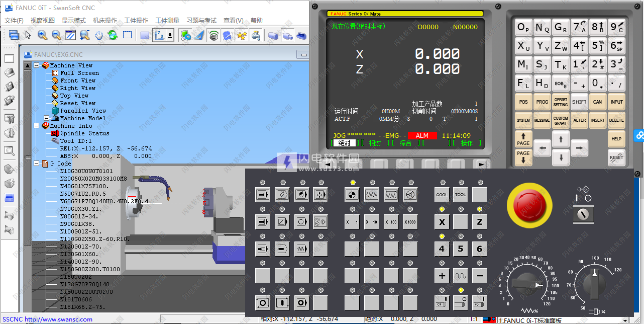The image size is (644, 324).
Task: Click the rapid traverse wave button
Action: [461, 276]
